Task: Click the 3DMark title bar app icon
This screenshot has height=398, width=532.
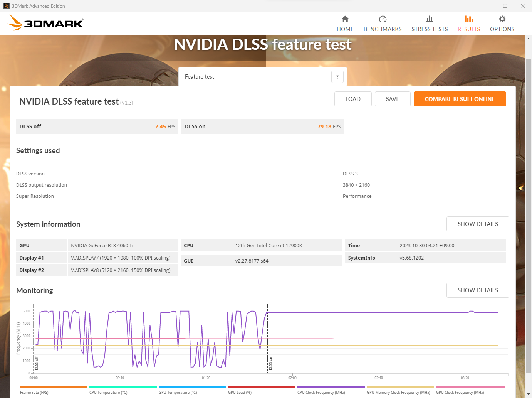Action: click(x=6, y=6)
